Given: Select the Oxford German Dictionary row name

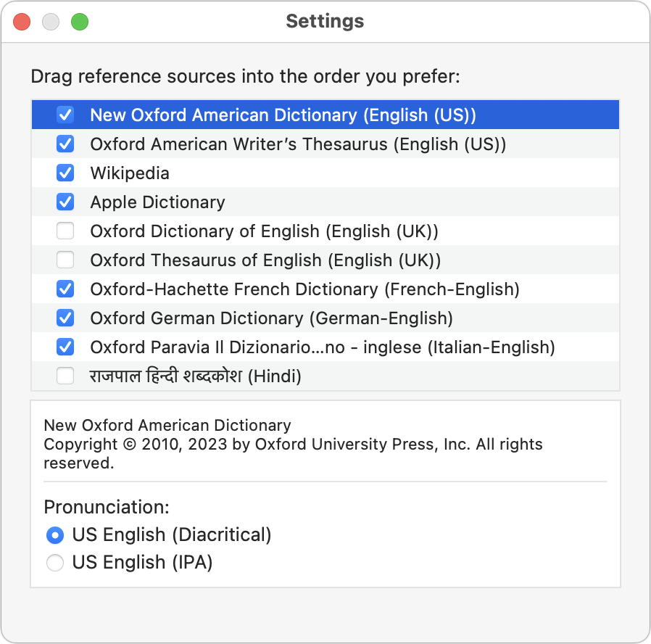Looking at the screenshot, I should pos(271,318).
